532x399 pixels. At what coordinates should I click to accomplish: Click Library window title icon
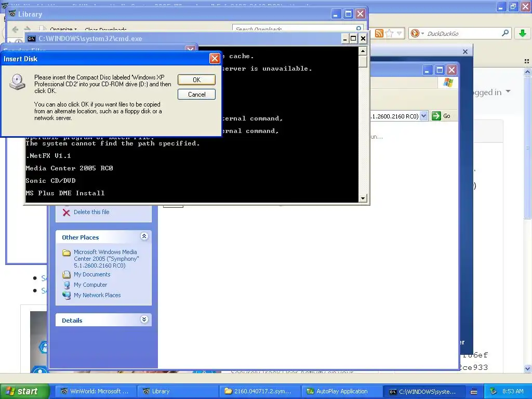[x=12, y=14]
